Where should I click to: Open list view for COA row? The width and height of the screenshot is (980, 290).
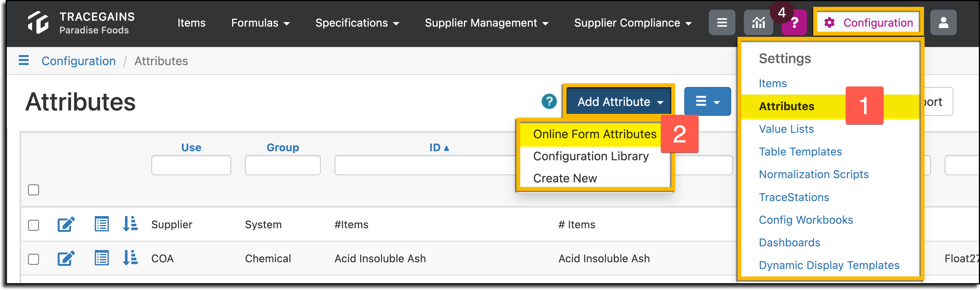102,258
